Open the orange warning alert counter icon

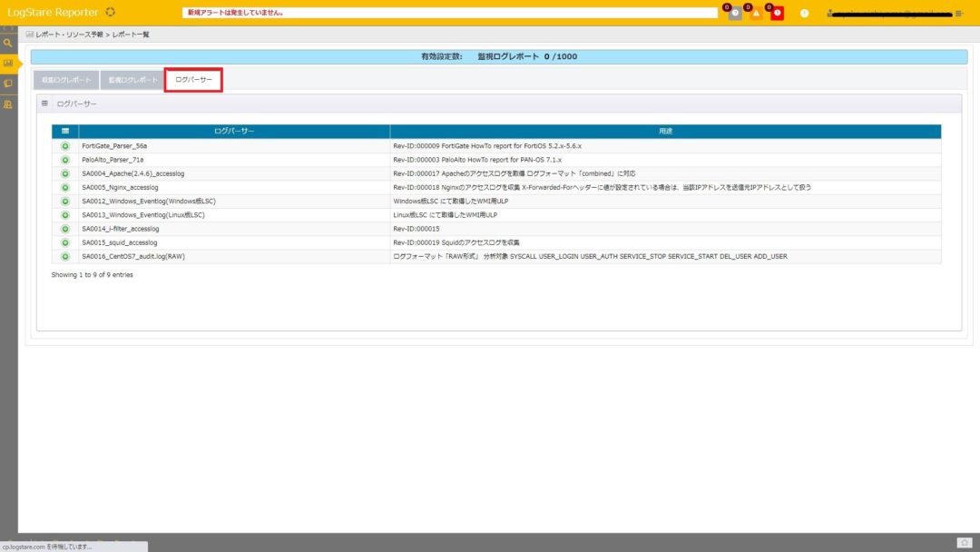[756, 13]
